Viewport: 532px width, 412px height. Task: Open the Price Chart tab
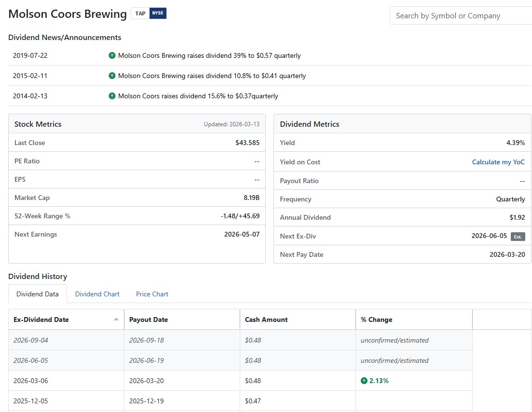152,294
